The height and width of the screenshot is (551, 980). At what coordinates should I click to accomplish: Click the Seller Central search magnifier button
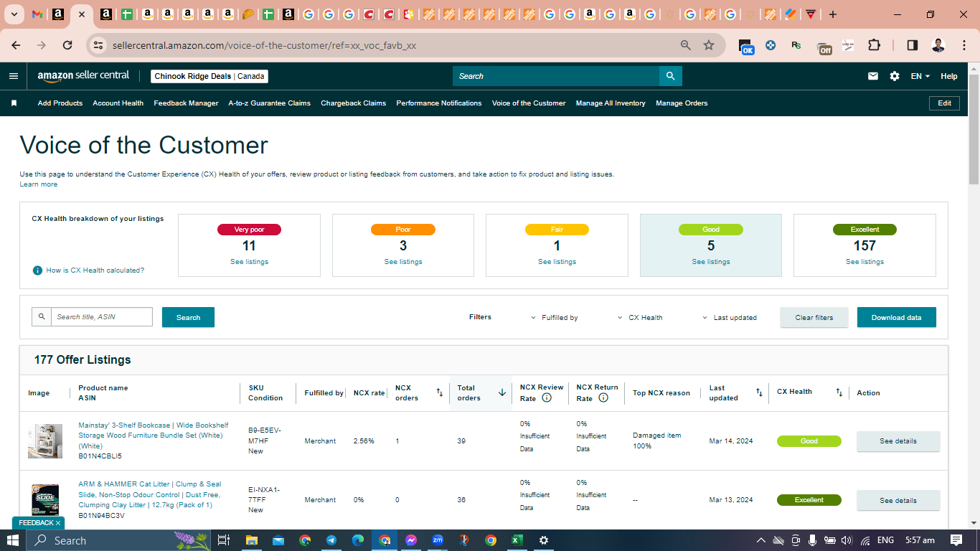(x=671, y=76)
